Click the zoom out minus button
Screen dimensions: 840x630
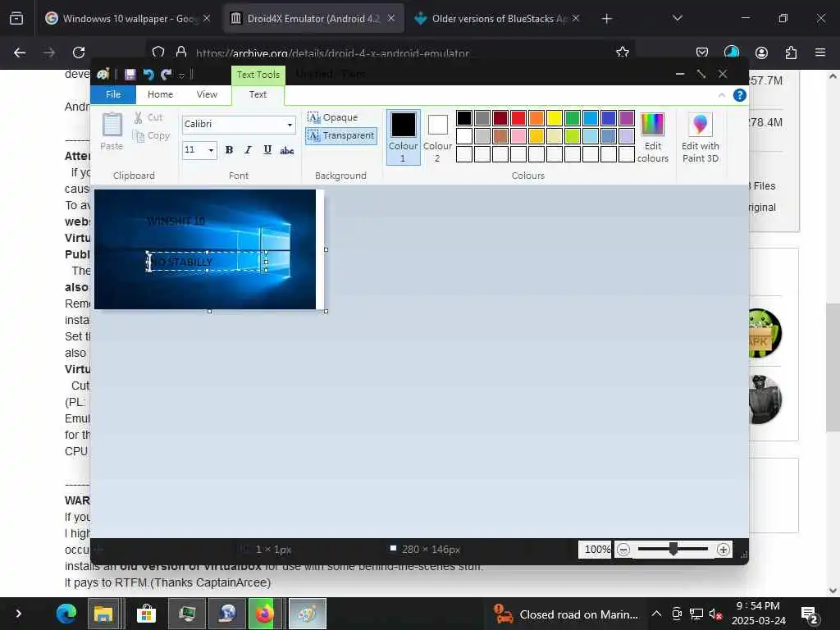pos(623,550)
